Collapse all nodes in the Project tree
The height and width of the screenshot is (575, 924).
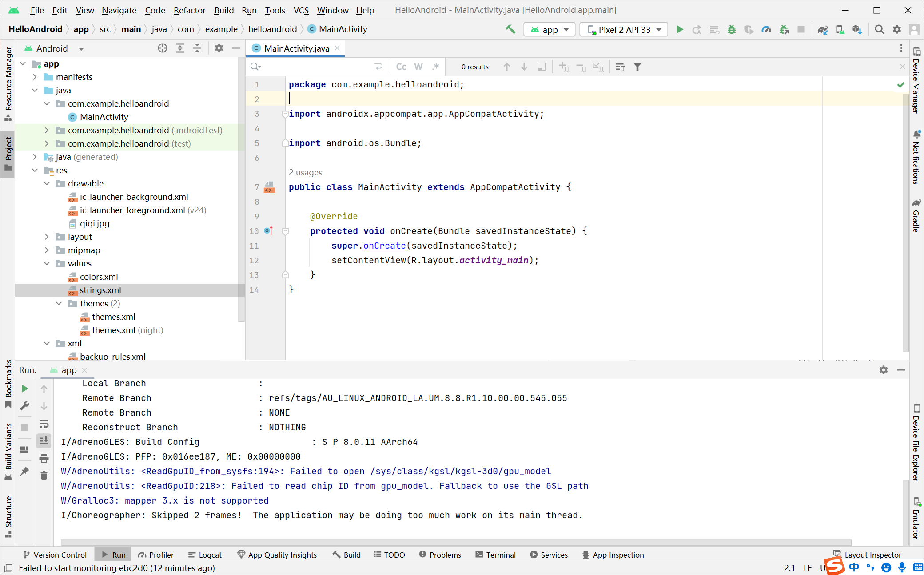tap(197, 48)
